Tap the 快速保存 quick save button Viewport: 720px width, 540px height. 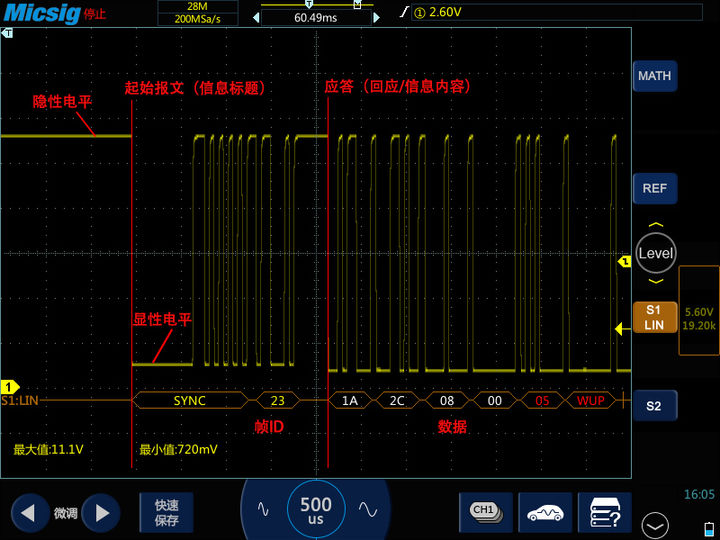(166, 512)
